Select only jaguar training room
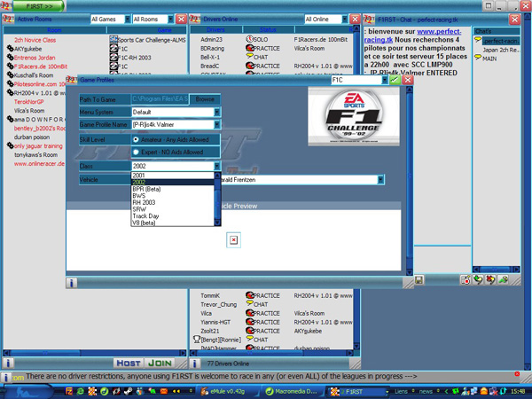This screenshot has width=532, height=399. point(38,146)
